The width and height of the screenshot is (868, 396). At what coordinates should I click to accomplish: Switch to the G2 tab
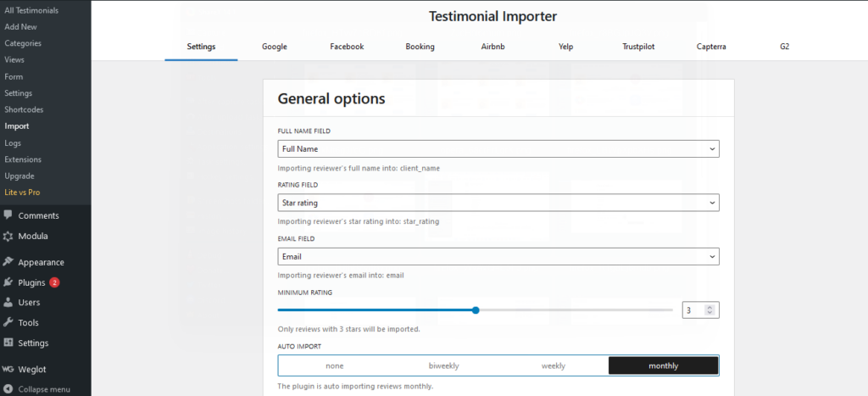784,47
